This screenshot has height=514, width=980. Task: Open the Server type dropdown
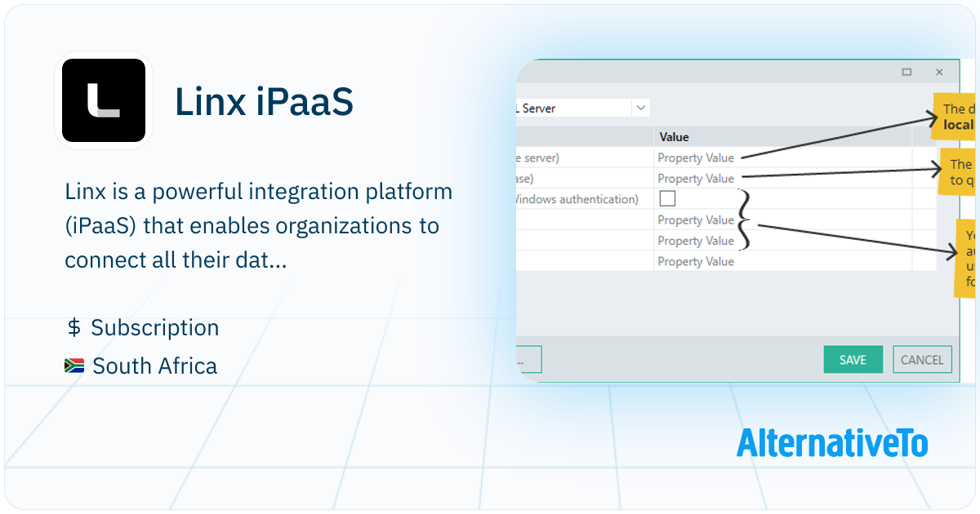(640, 108)
